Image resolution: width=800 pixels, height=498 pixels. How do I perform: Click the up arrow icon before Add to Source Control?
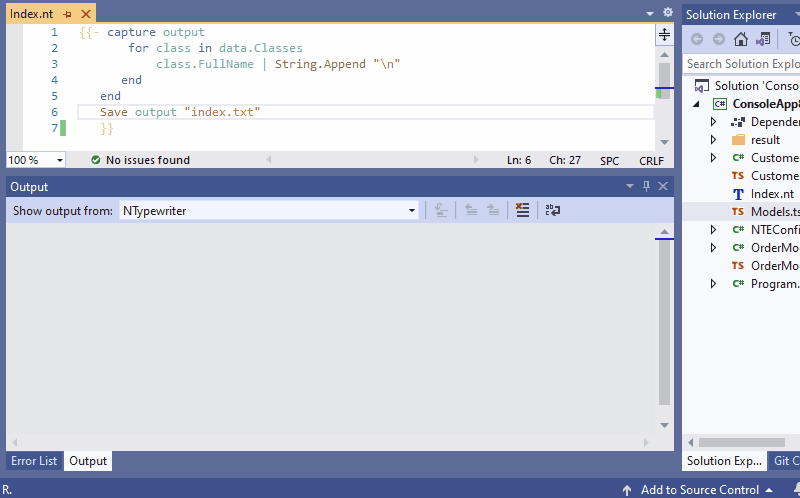[627, 490]
